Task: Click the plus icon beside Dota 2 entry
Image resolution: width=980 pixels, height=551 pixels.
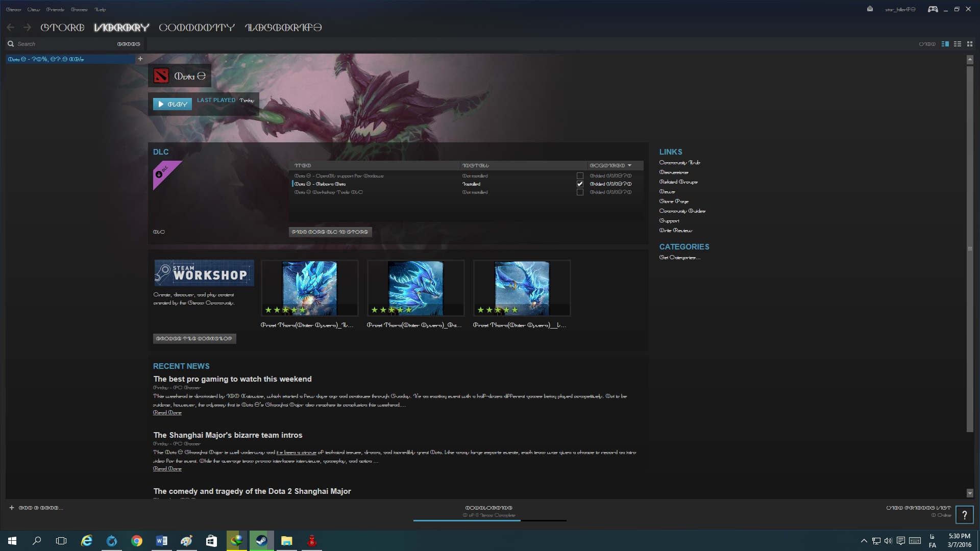Action: (140, 59)
